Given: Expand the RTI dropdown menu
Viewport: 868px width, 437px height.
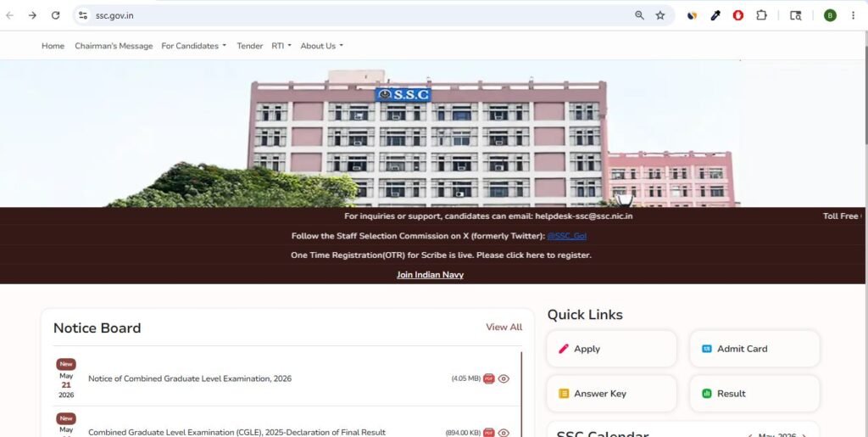Looking at the screenshot, I should pos(281,46).
